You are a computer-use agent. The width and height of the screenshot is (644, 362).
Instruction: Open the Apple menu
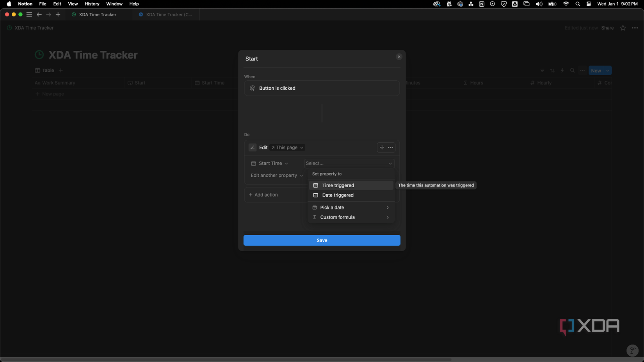tap(9, 4)
